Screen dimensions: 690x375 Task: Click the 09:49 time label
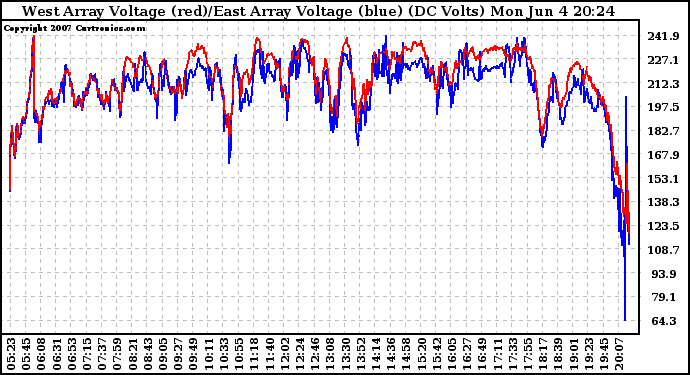coord(193,354)
